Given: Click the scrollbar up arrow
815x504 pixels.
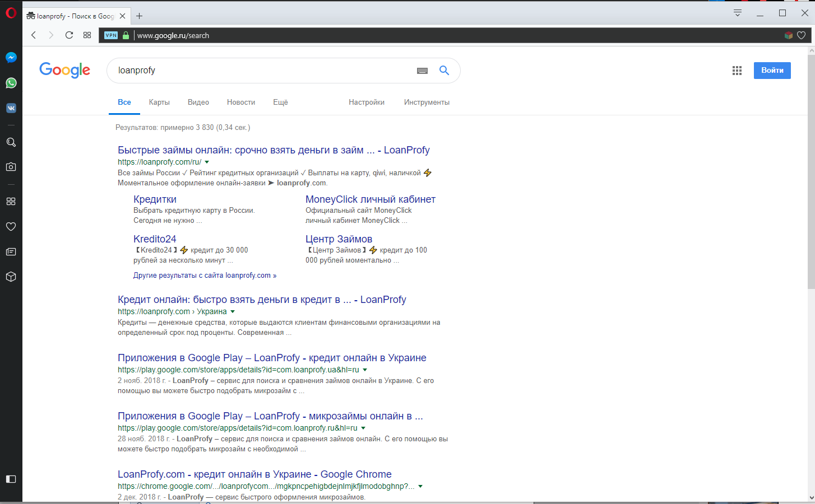Looking at the screenshot, I should point(811,50).
